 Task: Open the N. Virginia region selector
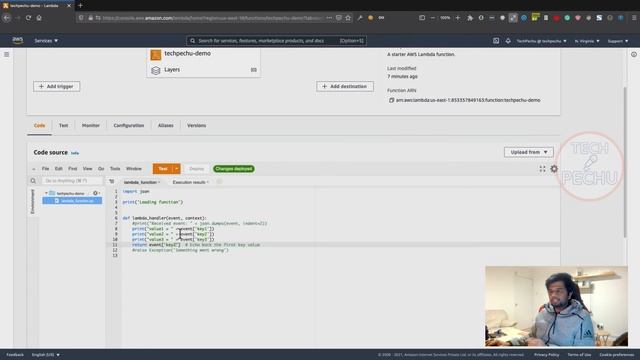pos(587,41)
